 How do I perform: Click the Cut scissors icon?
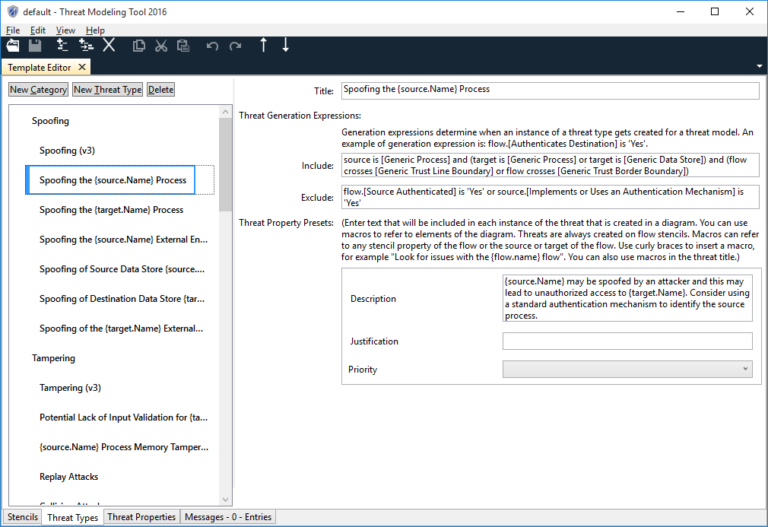coord(161,46)
